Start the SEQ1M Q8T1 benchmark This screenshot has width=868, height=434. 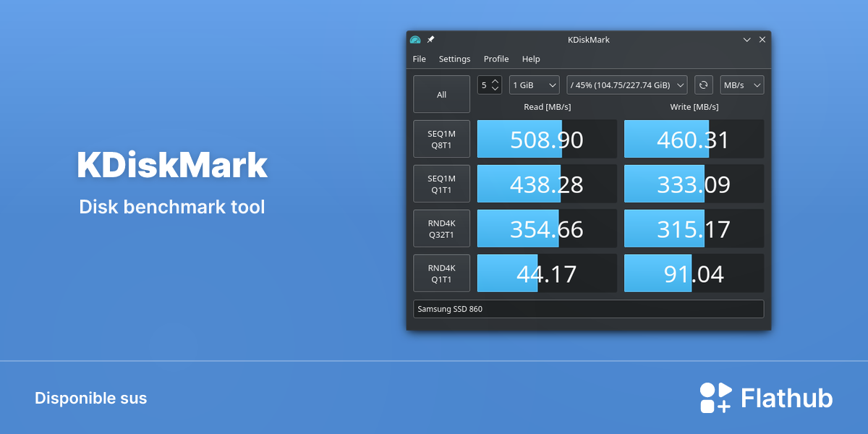coord(441,139)
